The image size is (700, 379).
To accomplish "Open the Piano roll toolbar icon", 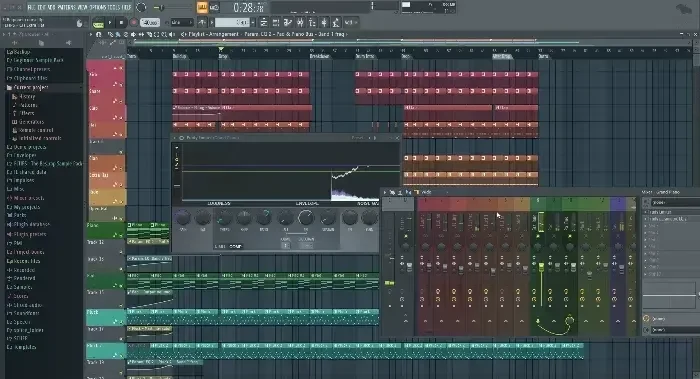I will point(276,22).
